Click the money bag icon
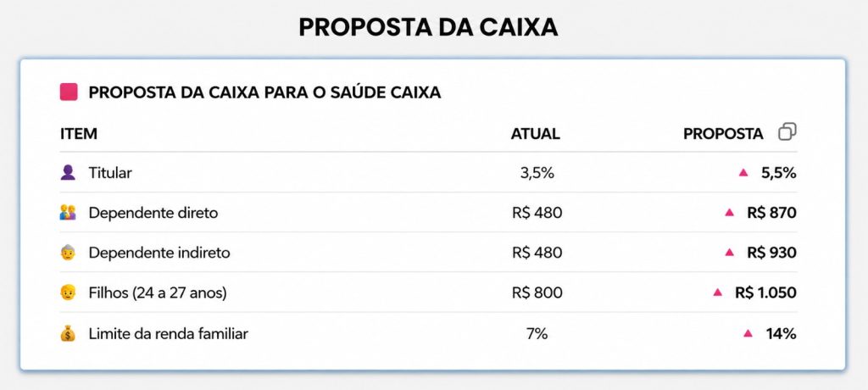The width and height of the screenshot is (868, 390). tap(68, 333)
